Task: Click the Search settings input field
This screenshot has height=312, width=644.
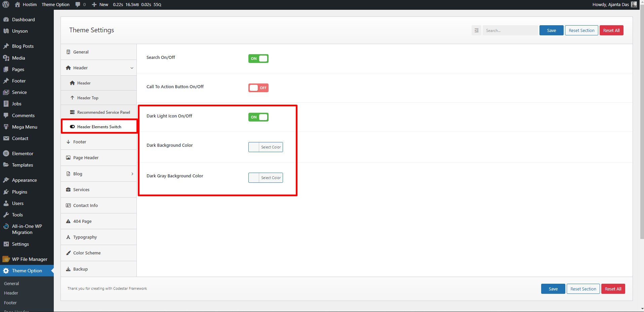Action: [510, 30]
